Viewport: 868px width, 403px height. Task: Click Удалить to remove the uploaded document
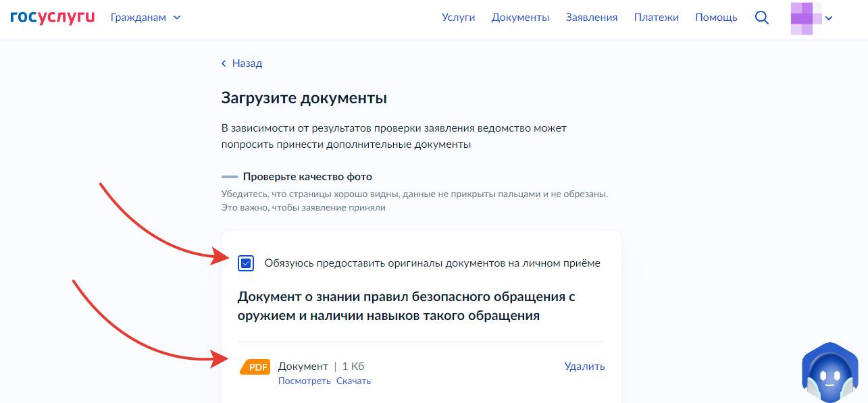(x=585, y=367)
